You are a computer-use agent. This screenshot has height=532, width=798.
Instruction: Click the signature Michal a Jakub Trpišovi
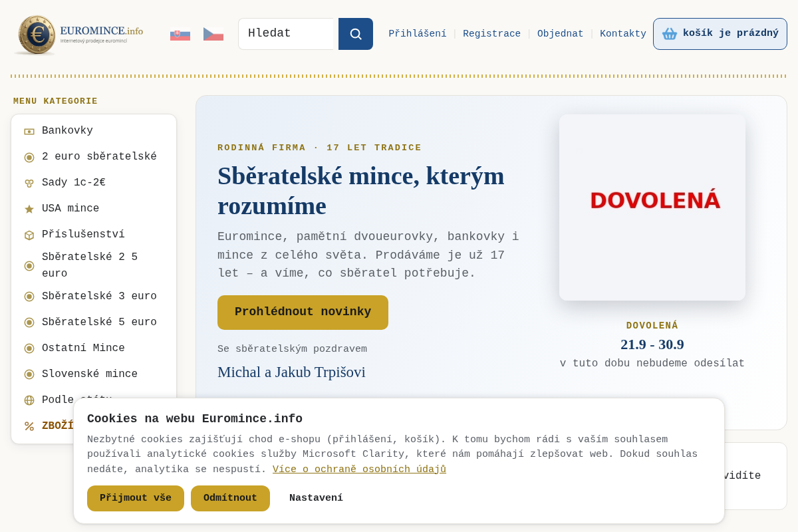point(291,372)
